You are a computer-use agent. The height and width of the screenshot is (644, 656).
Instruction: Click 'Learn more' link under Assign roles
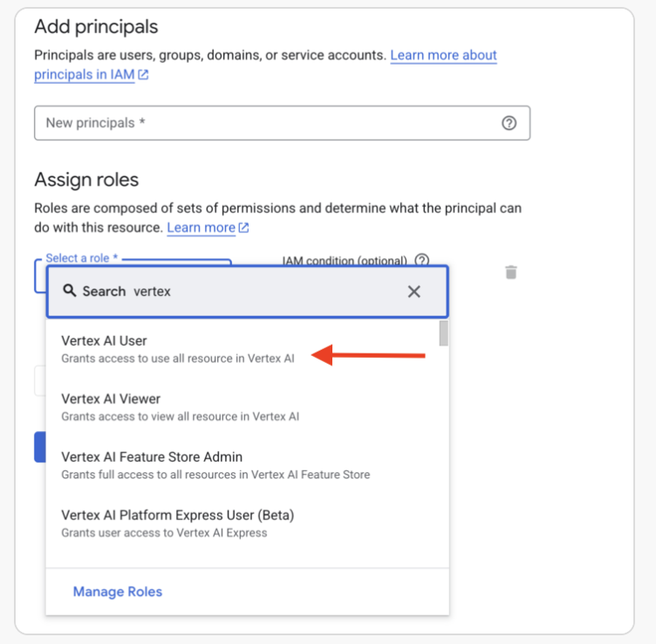(x=201, y=228)
